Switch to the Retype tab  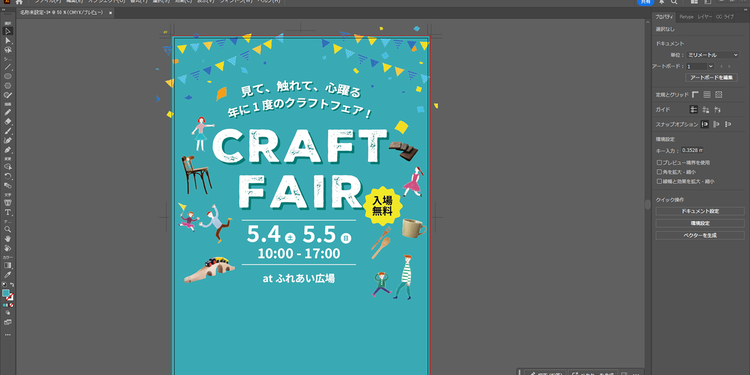coord(686,17)
